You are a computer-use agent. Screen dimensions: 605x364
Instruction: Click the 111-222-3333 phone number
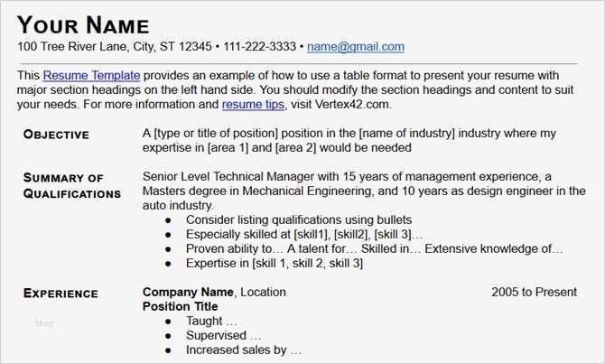[259, 46]
